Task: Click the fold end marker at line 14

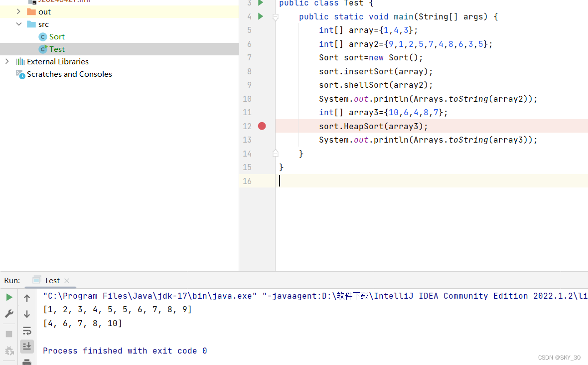Action: tap(275, 153)
